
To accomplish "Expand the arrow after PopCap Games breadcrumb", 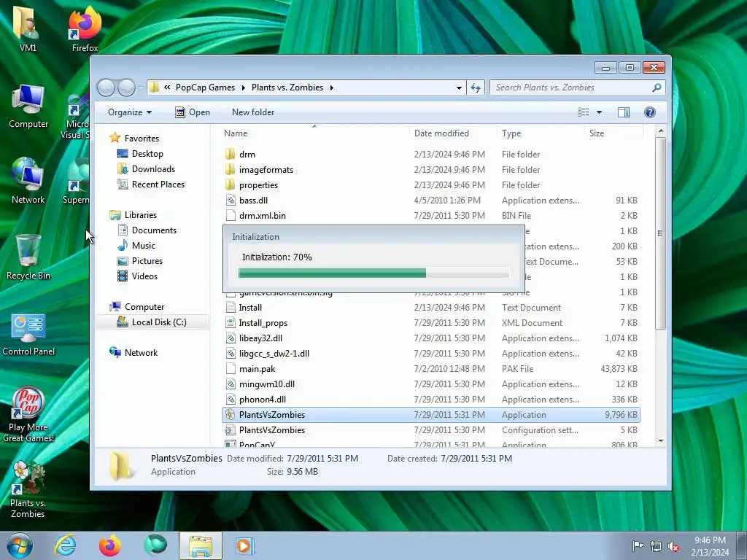I will pyautogui.click(x=243, y=87).
